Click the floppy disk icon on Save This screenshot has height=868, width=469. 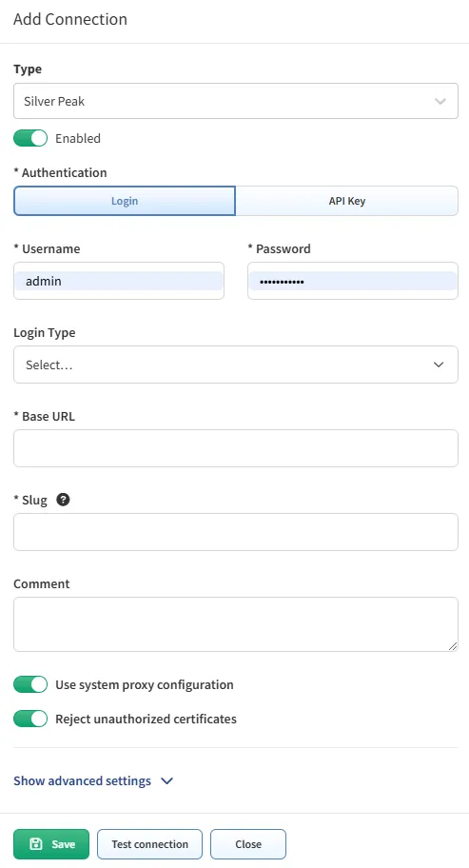36,843
